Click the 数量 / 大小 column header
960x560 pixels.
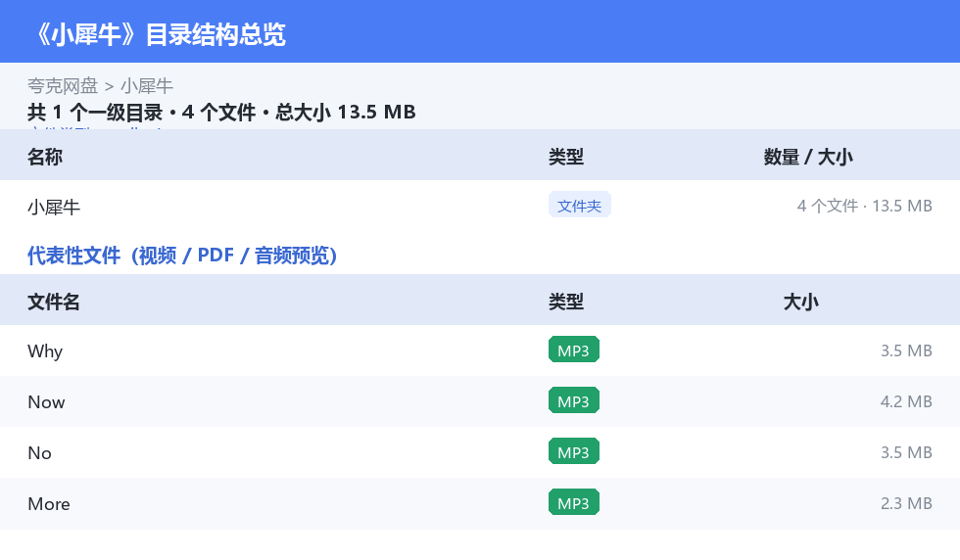[808, 157]
